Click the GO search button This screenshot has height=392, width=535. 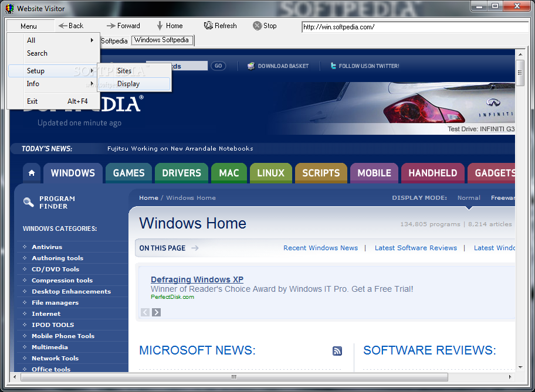pyautogui.click(x=218, y=66)
